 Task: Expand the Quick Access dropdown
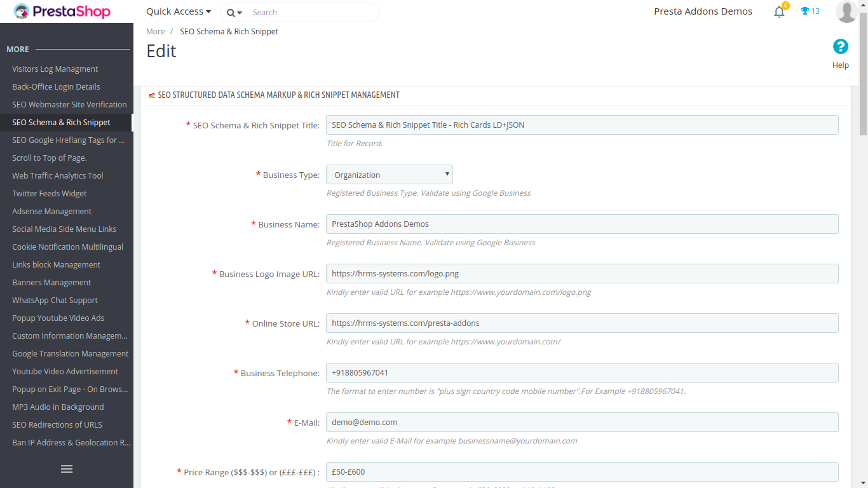(179, 11)
